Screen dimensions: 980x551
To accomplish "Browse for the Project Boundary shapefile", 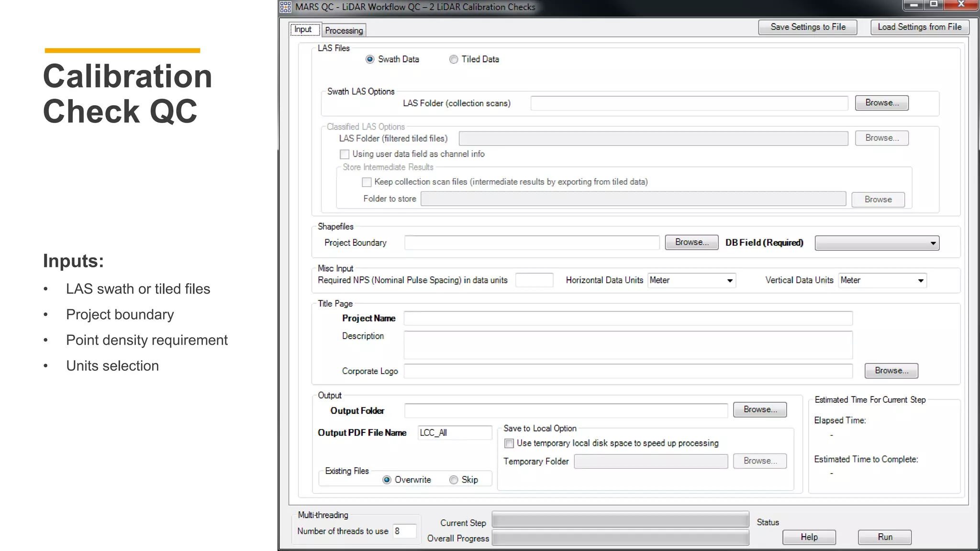I will (x=691, y=242).
